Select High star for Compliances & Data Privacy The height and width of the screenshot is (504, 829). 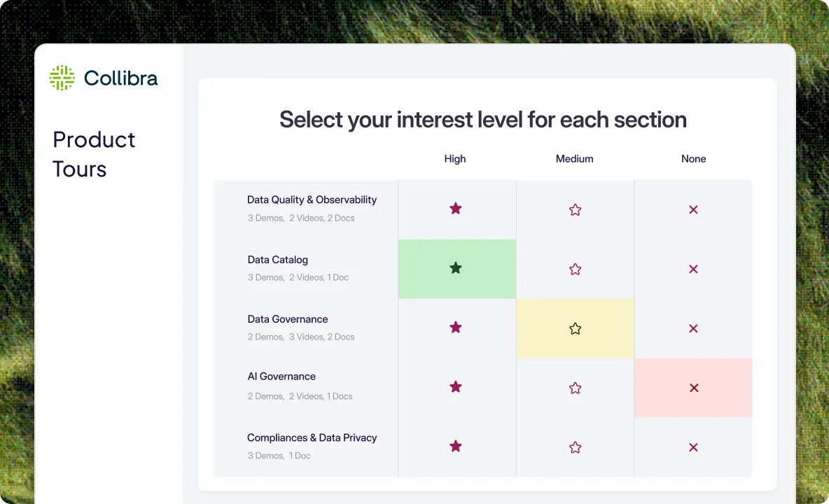[x=455, y=447]
